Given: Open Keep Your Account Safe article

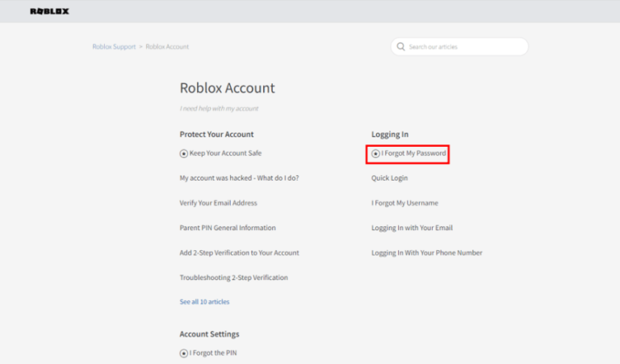Looking at the screenshot, I should [225, 153].
